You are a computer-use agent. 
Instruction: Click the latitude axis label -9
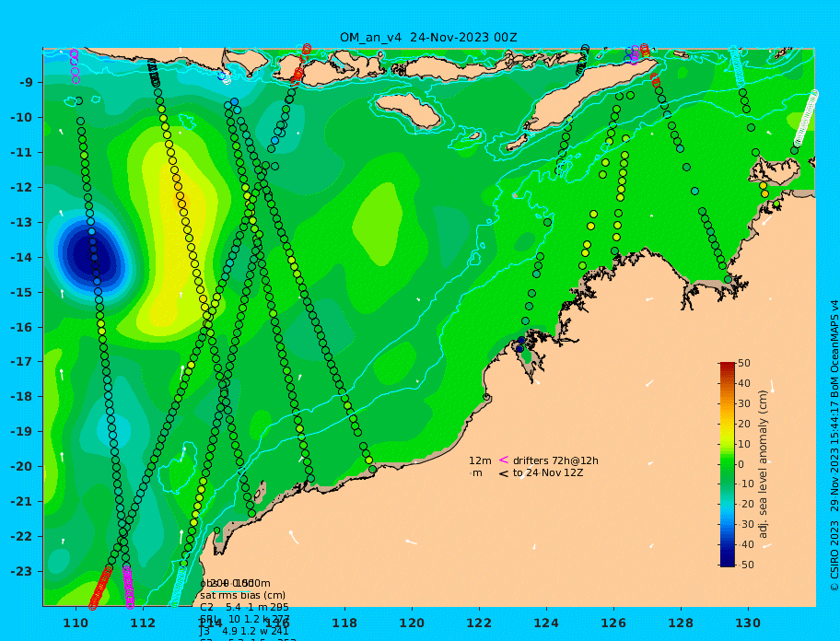pyautogui.click(x=27, y=83)
